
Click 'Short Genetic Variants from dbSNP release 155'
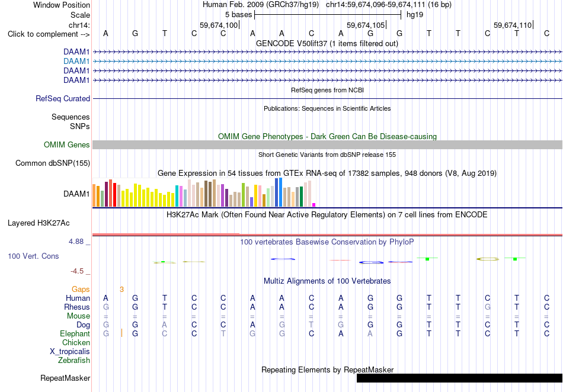pos(327,155)
